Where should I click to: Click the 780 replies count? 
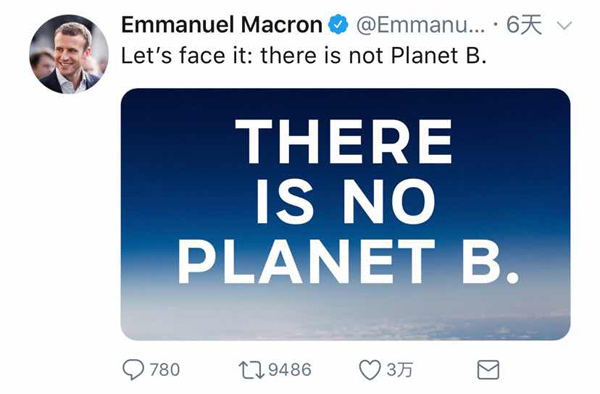click(x=165, y=370)
